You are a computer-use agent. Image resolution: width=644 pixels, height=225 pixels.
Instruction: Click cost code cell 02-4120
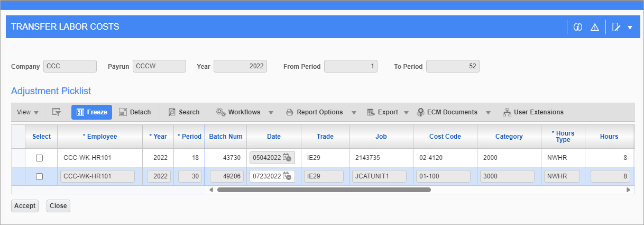(x=445, y=158)
